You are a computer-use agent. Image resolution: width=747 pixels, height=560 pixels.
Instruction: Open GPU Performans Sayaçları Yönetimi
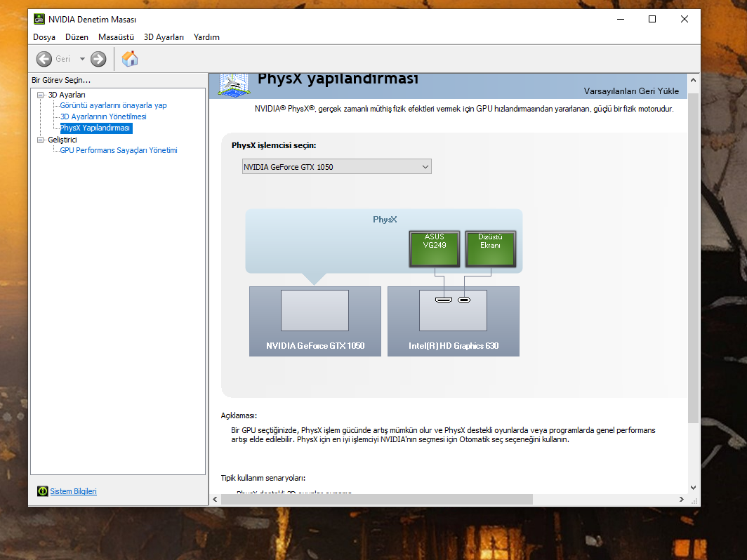coord(119,150)
